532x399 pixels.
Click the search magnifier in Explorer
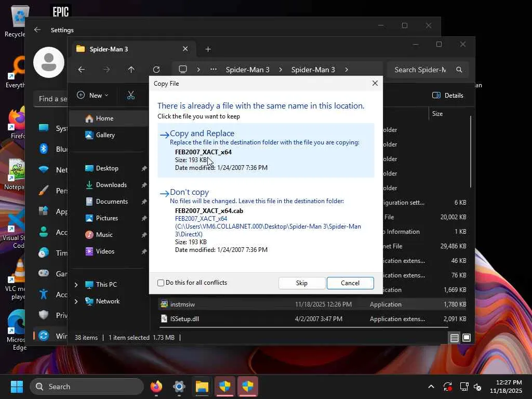coord(459,70)
